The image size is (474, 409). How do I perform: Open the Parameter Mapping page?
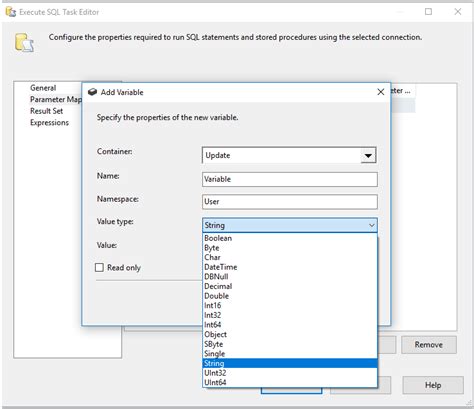pos(55,99)
